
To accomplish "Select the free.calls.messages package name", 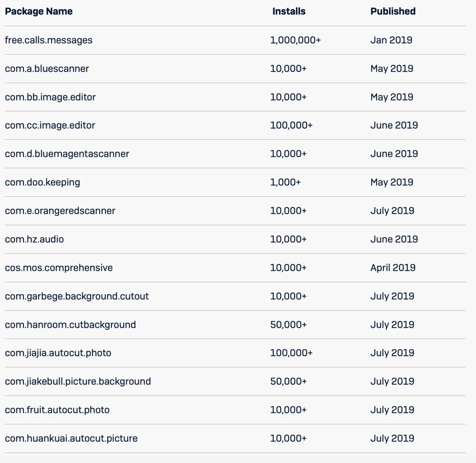I will pos(49,40).
